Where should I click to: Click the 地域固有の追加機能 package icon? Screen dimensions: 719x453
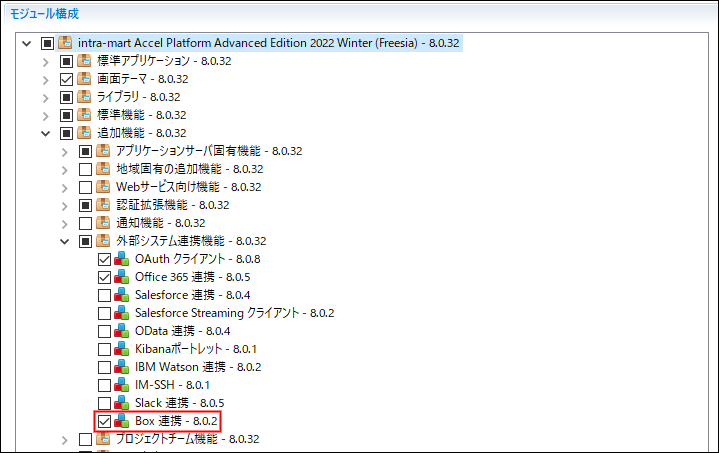(103, 169)
